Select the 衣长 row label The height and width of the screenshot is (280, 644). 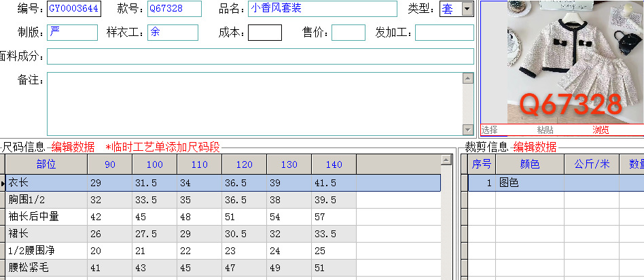coord(46,183)
